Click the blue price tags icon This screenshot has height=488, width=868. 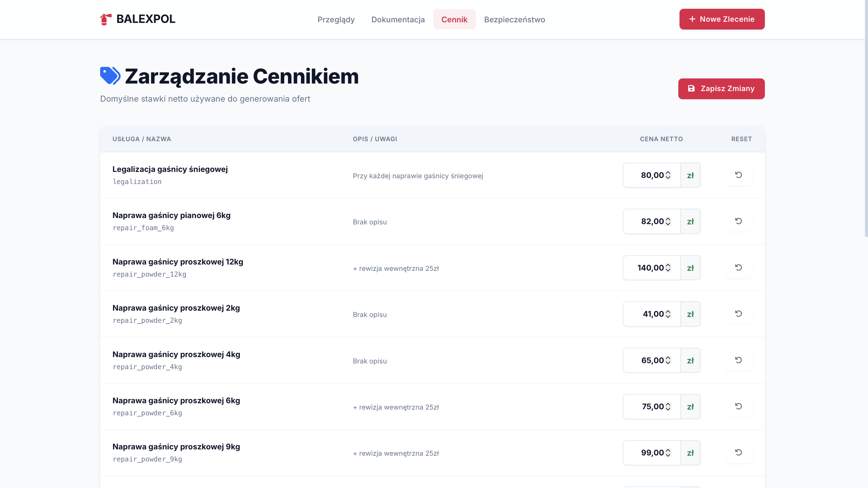tap(110, 76)
